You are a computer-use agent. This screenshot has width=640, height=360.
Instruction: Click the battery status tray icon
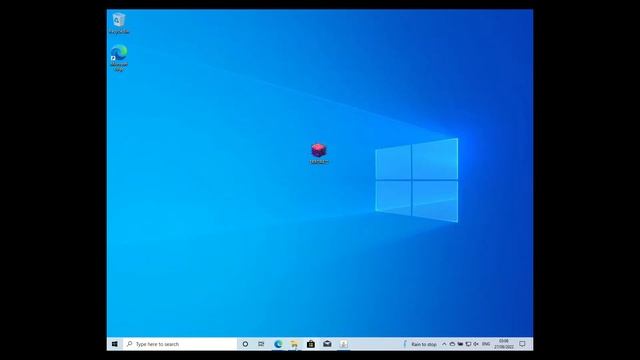click(460, 344)
